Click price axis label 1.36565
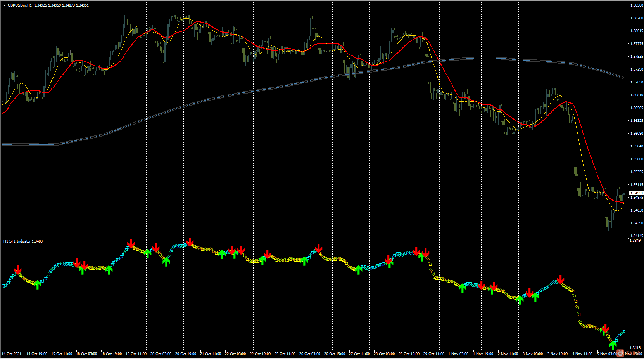This screenshot has width=644, height=359. tap(637, 108)
